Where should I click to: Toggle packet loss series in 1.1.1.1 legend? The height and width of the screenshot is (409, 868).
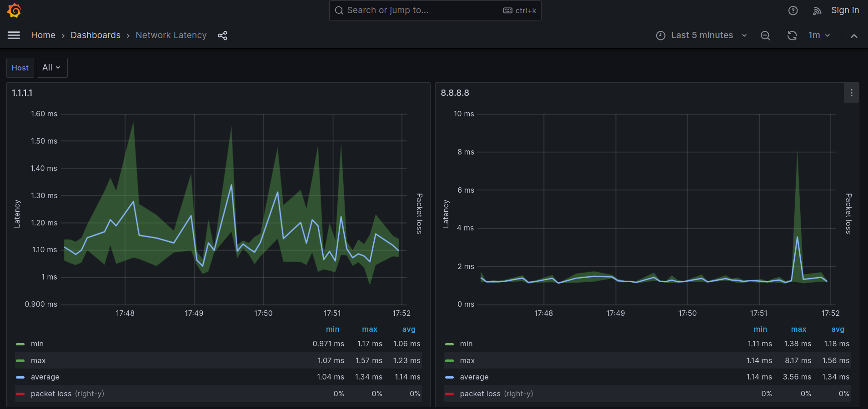tap(51, 394)
